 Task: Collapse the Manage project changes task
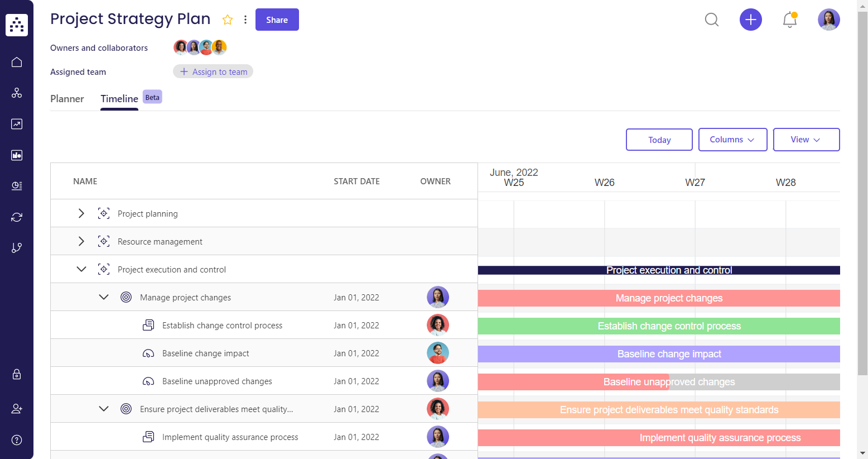point(104,297)
